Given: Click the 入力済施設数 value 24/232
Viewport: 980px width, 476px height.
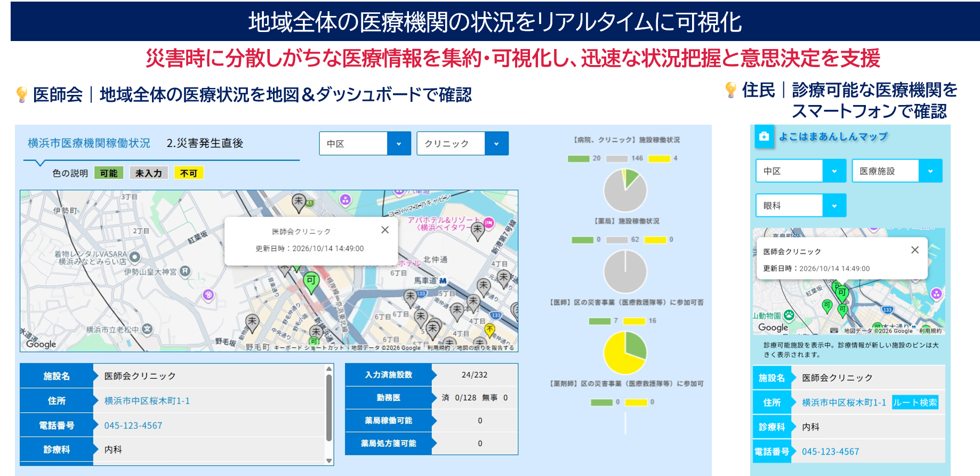Looking at the screenshot, I should [x=475, y=375].
